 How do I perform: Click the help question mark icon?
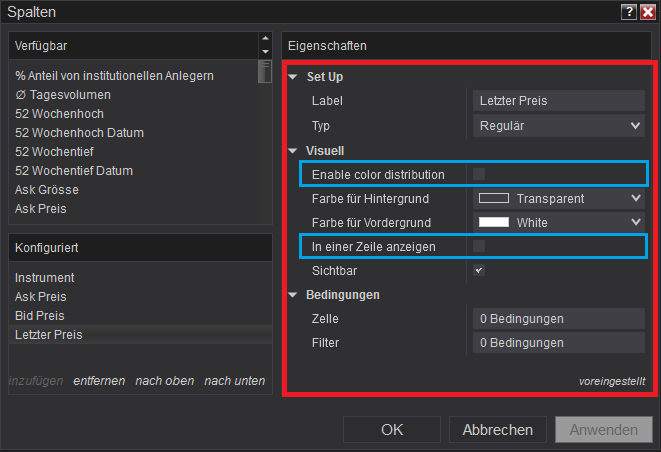pos(628,12)
